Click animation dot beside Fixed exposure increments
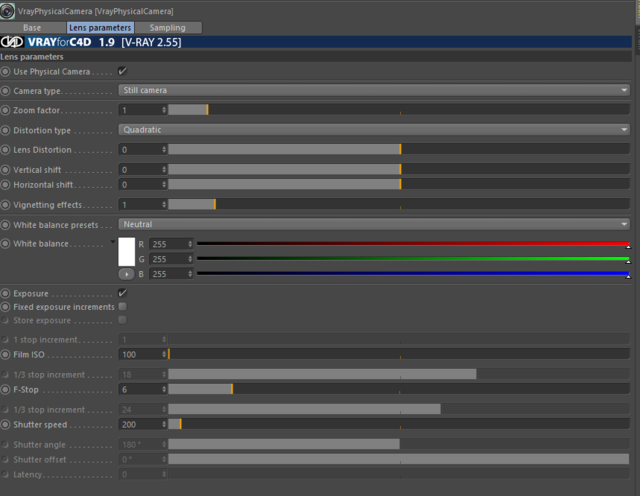Screen dimensions: 640x496 [x=5, y=307]
